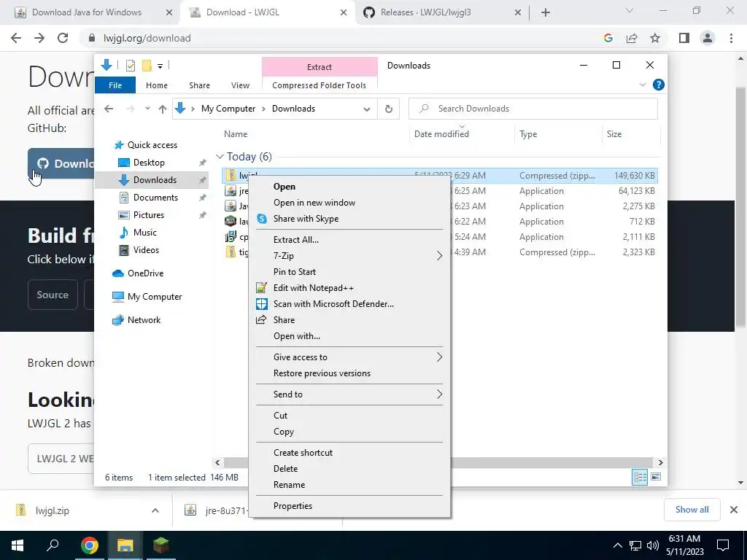Screen dimensions: 747x560
Task: Collapse the Today (6) group
Action: [220, 157]
